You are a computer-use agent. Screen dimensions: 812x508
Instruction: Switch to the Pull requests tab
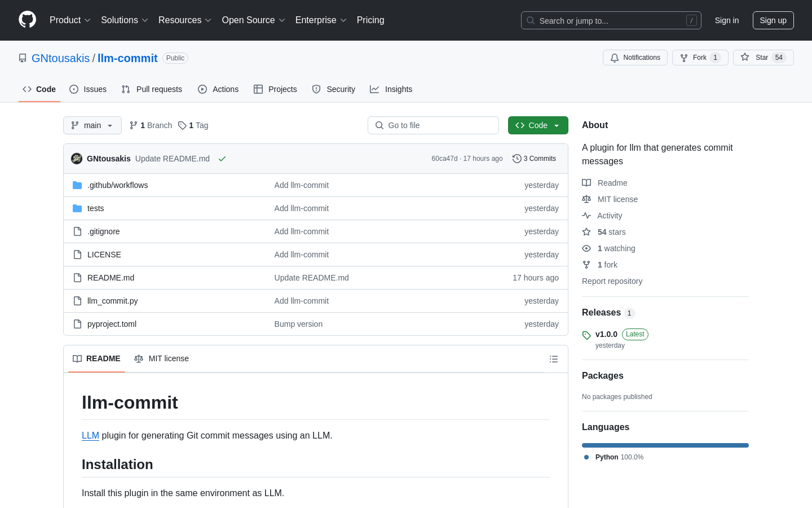pos(152,89)
